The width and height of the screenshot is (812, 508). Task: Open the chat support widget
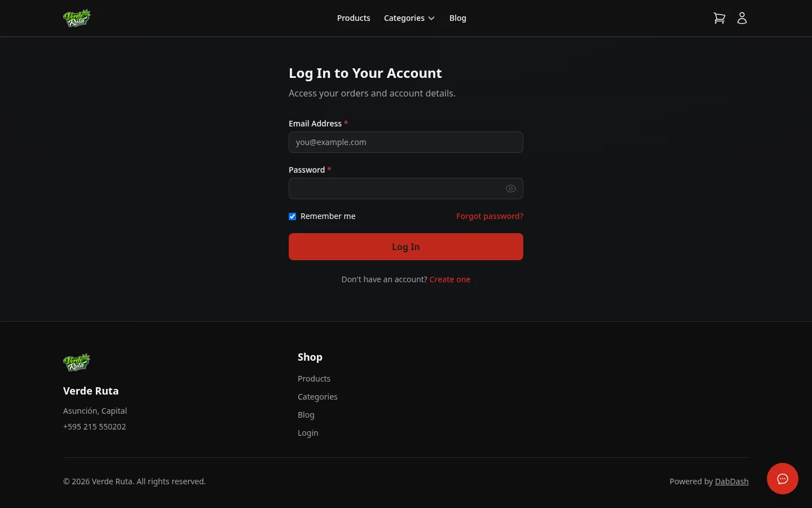(x=783, y=479)
